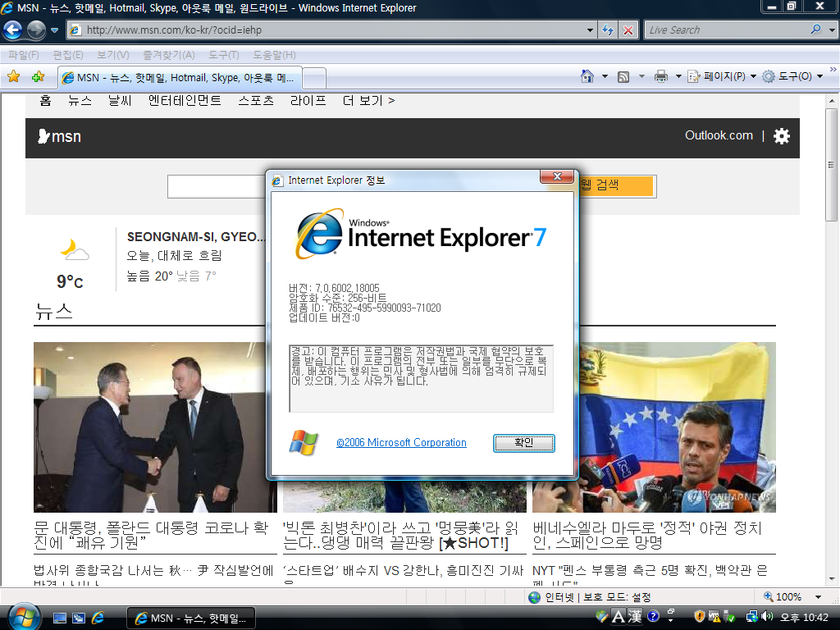The image size is (840, 630).
Task: Click the 확인 button in the dialog
Action: tap(524, 443)
